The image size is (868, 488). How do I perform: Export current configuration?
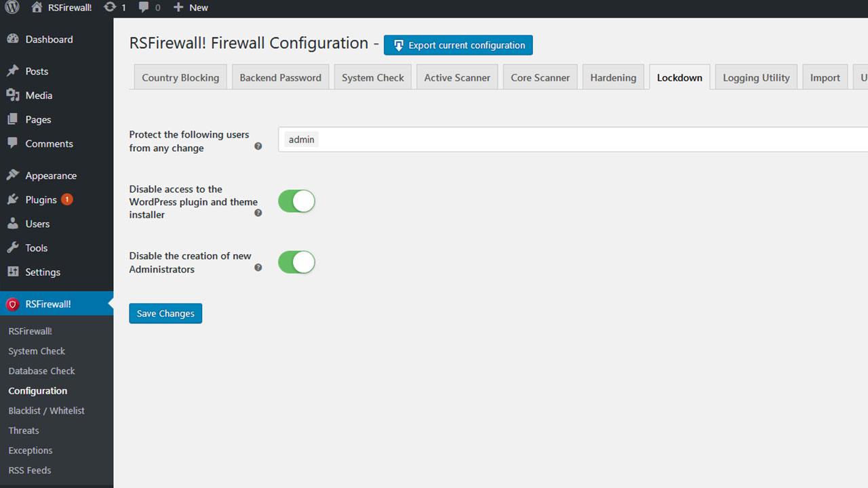pos(458,45)
